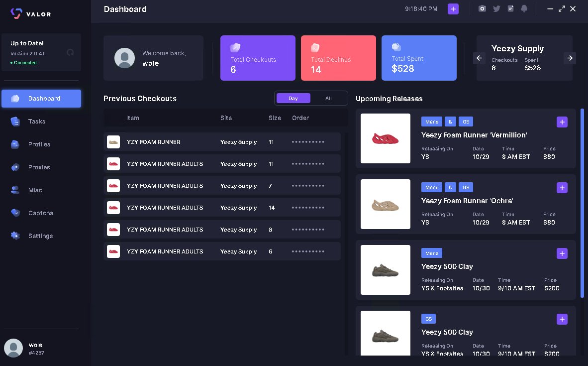Click the notes document icon in header
The width and height of the screenshot is (588, 366).
click(510, 8)
